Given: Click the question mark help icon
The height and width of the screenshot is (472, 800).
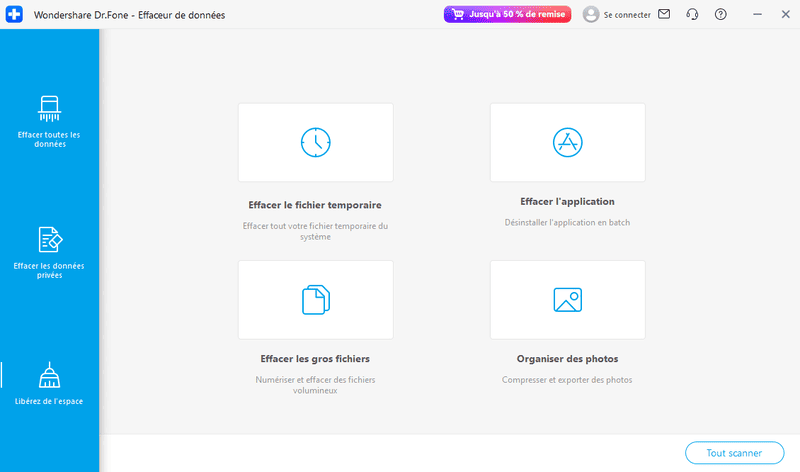Looking at the screenshot, I should pos(721,15).
